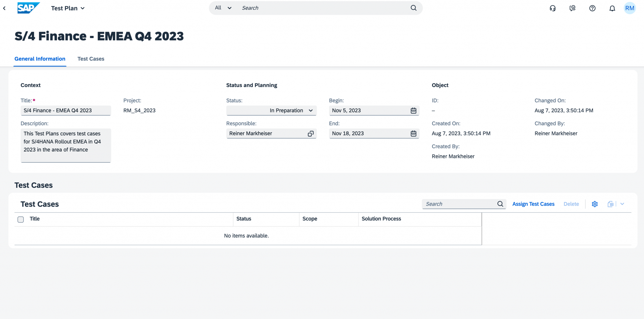Expand the Test Plan navigation chevron
This screenshot has height=319, width=644.
[x=82, y=8]
